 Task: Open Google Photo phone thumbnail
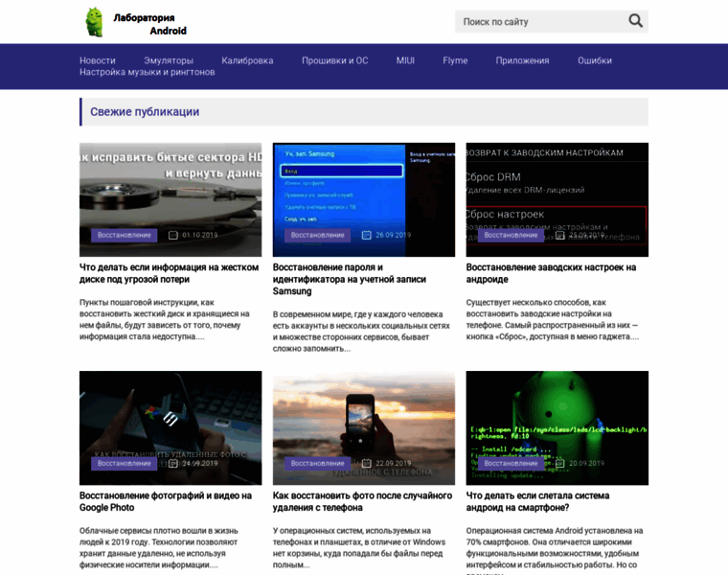[171, 427]
